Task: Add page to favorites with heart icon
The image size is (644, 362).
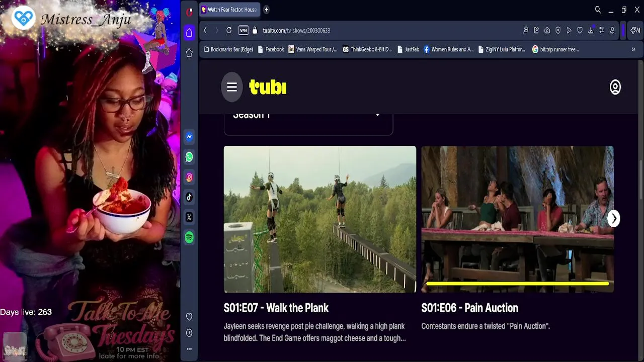Action: pos(580,30)
